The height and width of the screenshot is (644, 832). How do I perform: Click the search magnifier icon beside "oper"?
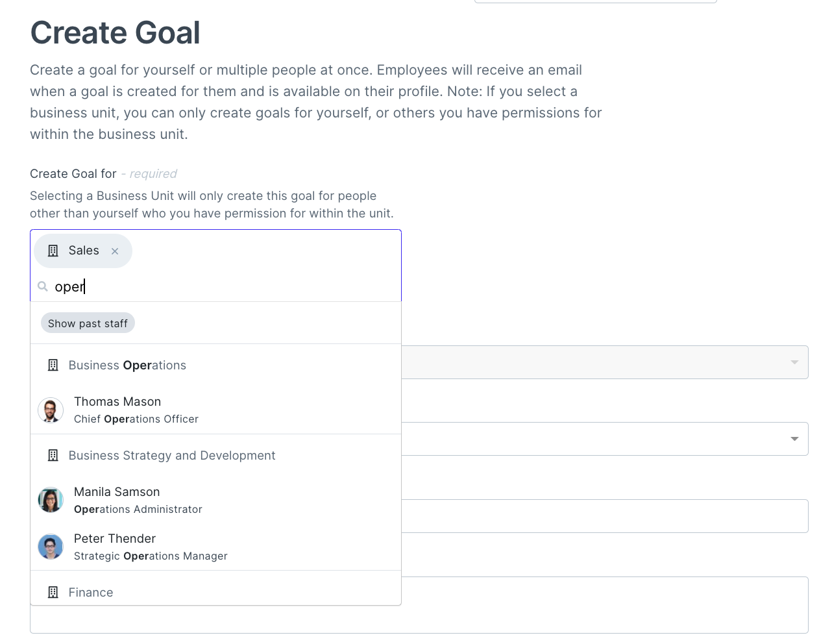click(x=43, y=286)
